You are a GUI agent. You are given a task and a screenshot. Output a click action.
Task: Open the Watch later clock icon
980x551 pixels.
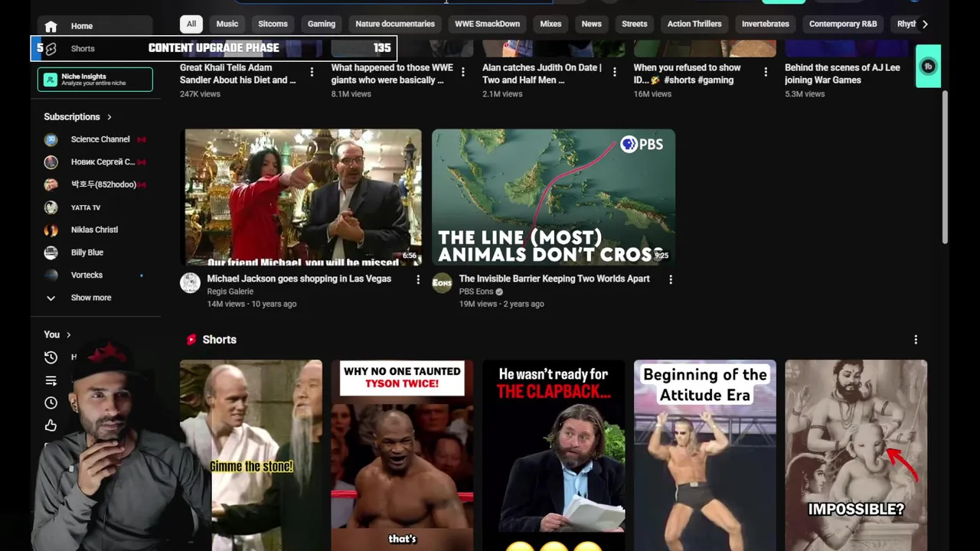(x=51, y=403)
